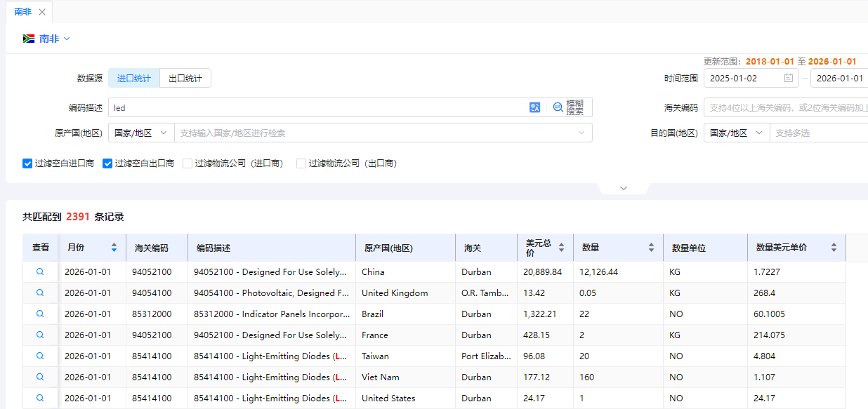This screenshot has height=409, width=868.
Task: Collapse the search filter panel chevron
Action: coord(623,188)
